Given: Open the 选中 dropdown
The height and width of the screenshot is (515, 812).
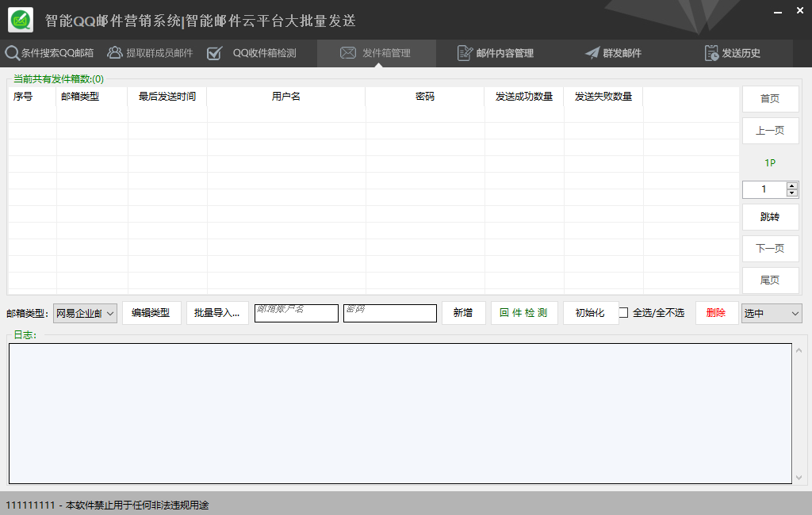Looking at the screenshot, I should (772, 313).
